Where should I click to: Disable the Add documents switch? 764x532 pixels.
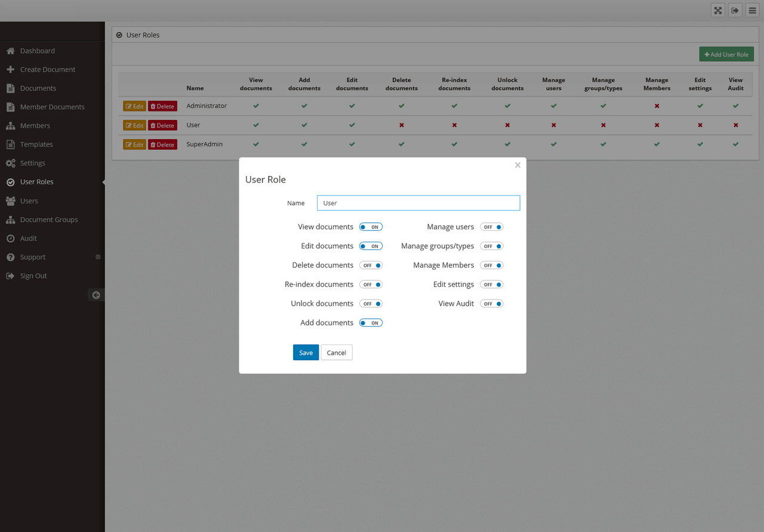[371, 323]
